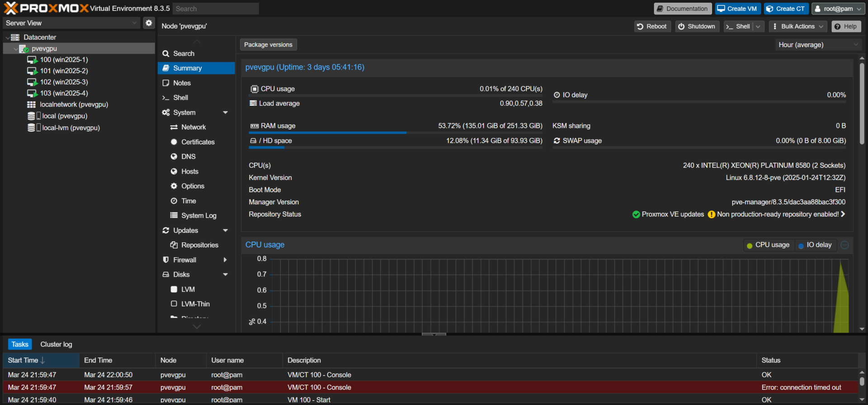The image size is (868, 405).
Task: Collapse the pvevgpu tree node arrow
Action: (x=16, y=49)
